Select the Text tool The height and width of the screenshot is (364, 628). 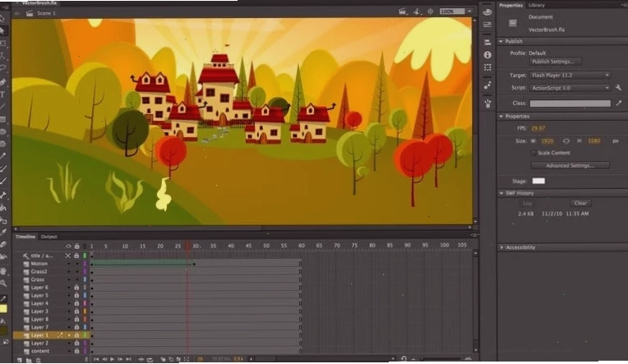2,94
